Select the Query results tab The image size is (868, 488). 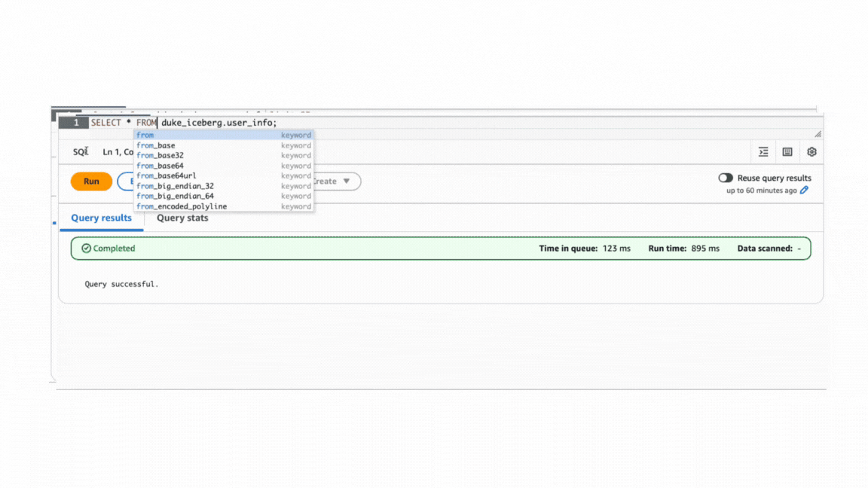coord(101,218)
